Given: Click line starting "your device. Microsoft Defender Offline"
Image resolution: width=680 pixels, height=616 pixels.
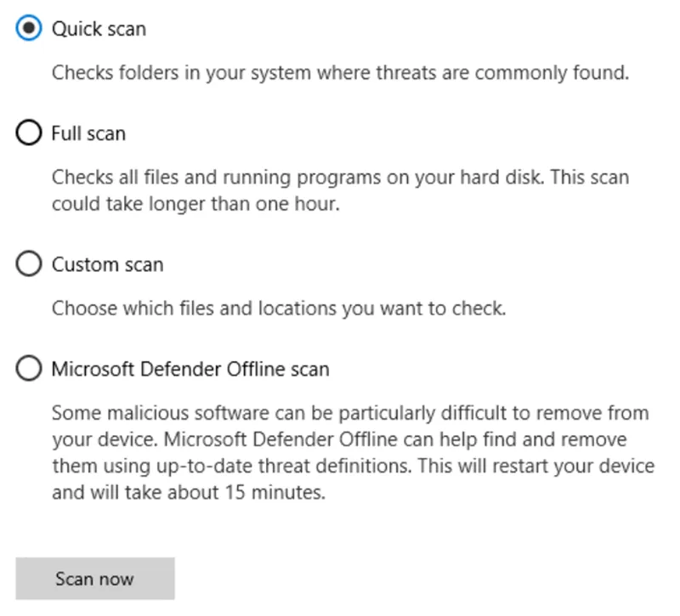Looking at the screenshot, I should coord(339,440).
